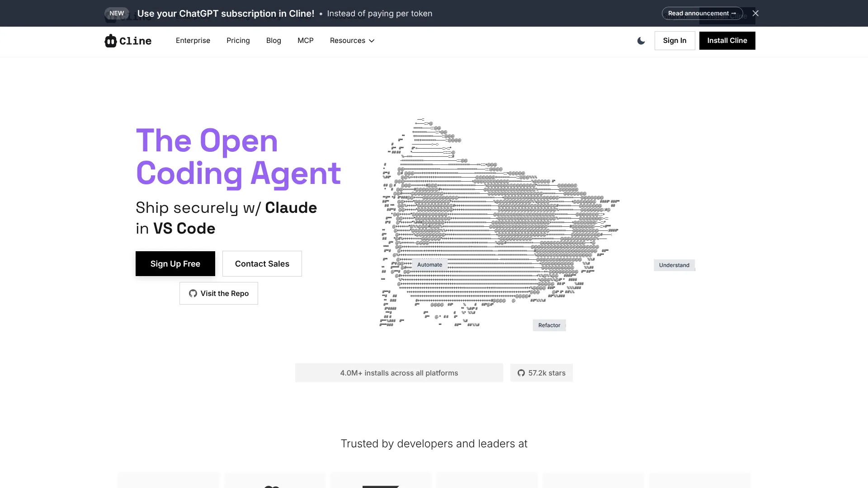Click the Refactor tag label

pos(549,325)
